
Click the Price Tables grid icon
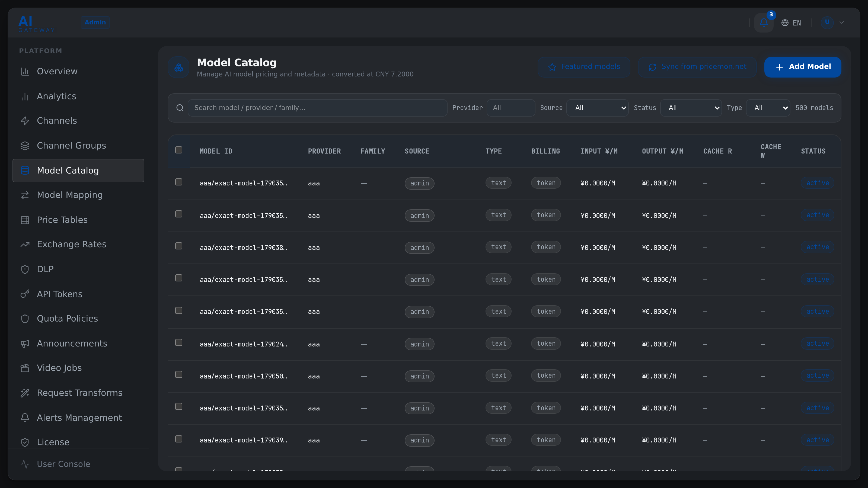pos(25,220)
